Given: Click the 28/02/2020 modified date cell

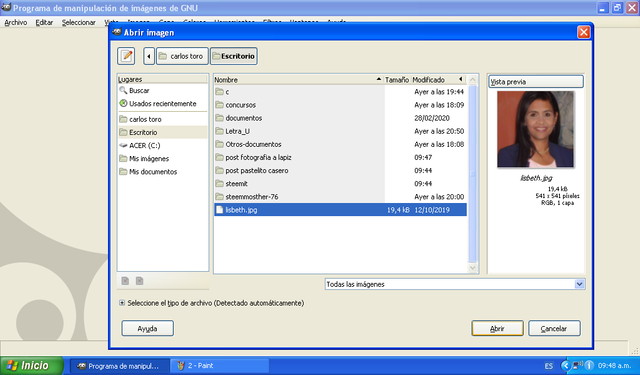Looking at the screenshot, I should click(432, 118).
